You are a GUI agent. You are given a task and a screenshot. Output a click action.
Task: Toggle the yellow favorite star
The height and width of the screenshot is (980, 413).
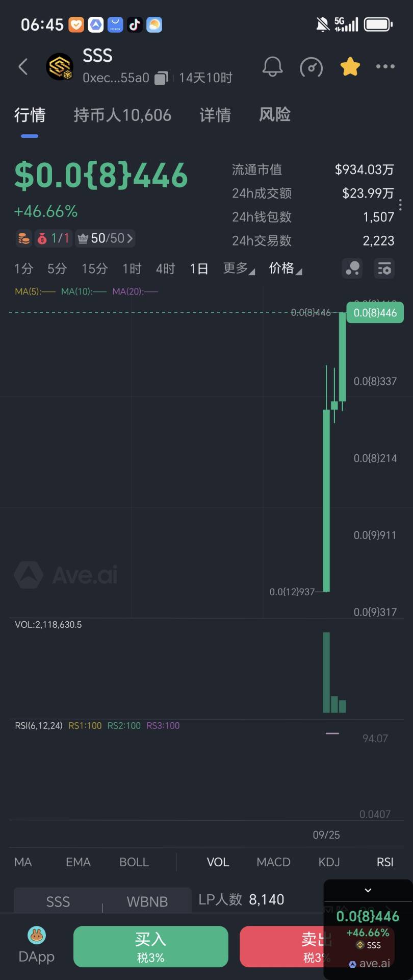point(350,66)
